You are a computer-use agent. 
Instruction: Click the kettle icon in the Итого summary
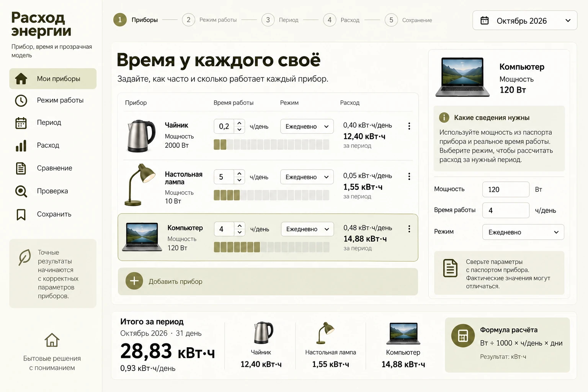tap(263, 332)
